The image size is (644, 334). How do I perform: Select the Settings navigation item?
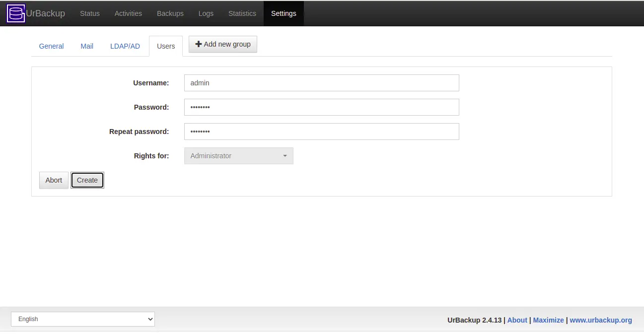coord(284,13)
